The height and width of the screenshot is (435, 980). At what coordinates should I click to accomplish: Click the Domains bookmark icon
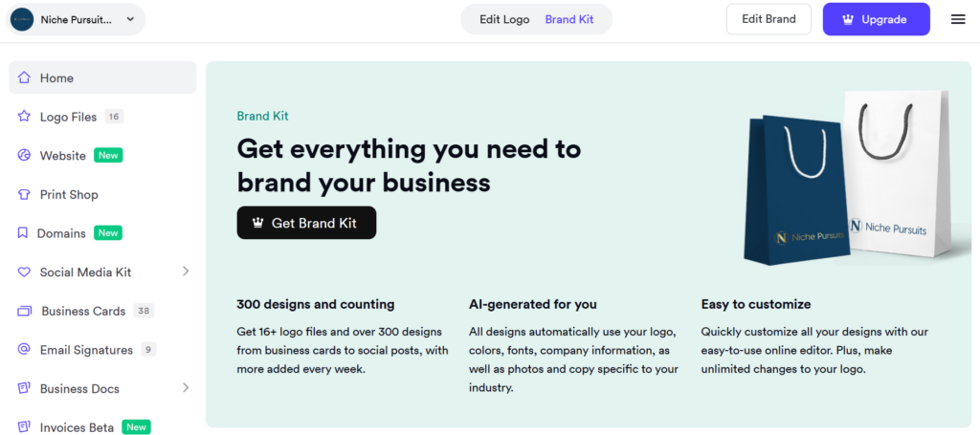point(23,232)
